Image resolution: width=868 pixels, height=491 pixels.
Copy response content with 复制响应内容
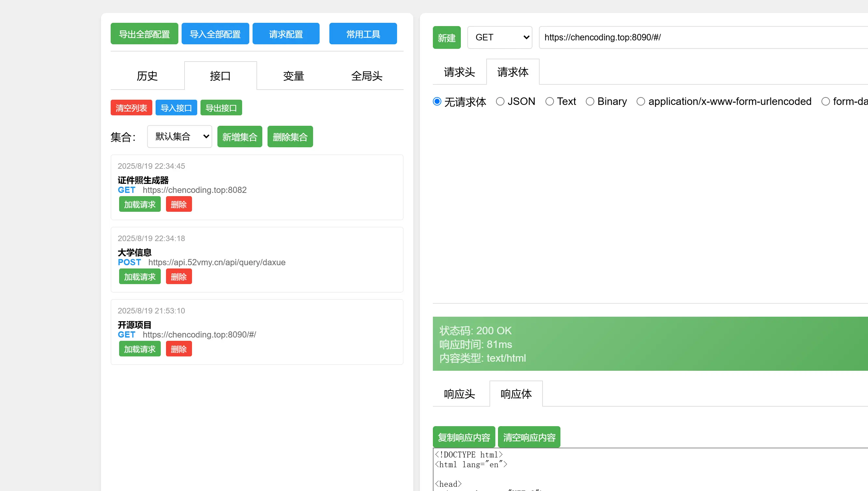464,437
